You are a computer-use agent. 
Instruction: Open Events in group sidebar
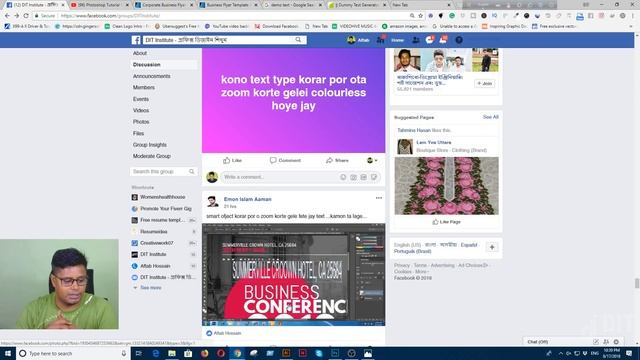[x=141, y=99]
